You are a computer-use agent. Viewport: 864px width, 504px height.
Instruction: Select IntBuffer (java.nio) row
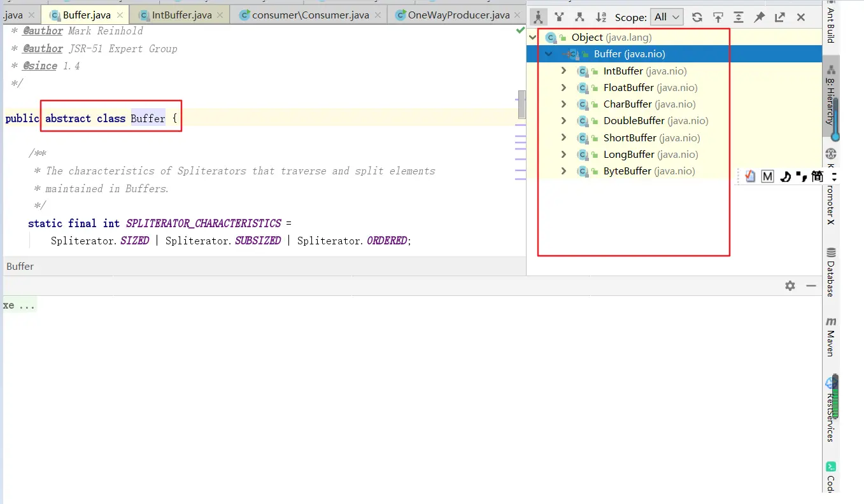[x=674, y=71]
